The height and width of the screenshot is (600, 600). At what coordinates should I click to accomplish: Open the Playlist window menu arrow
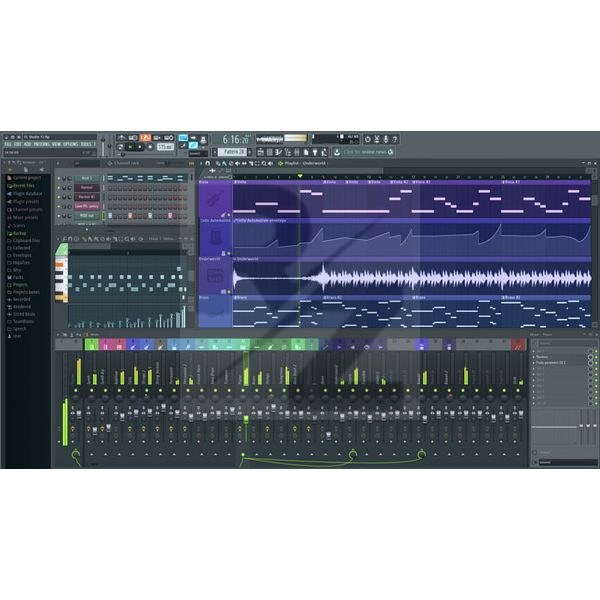click(x=201, y=163)
